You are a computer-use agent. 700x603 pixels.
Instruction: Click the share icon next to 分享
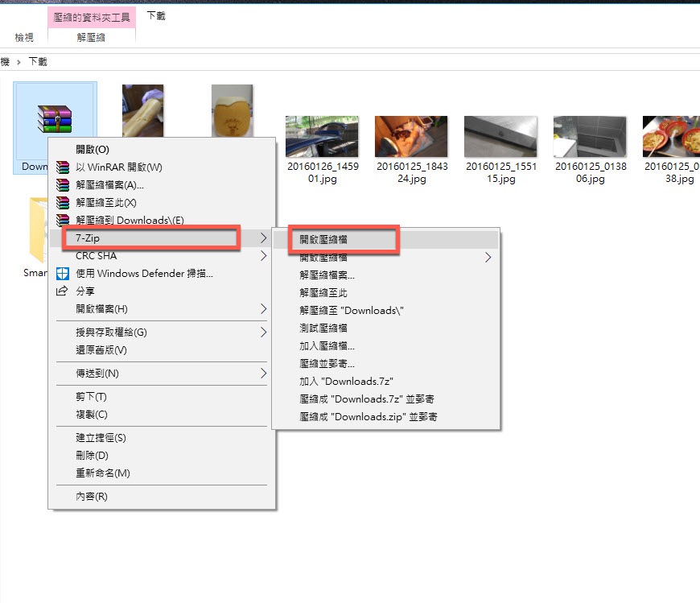62,291
